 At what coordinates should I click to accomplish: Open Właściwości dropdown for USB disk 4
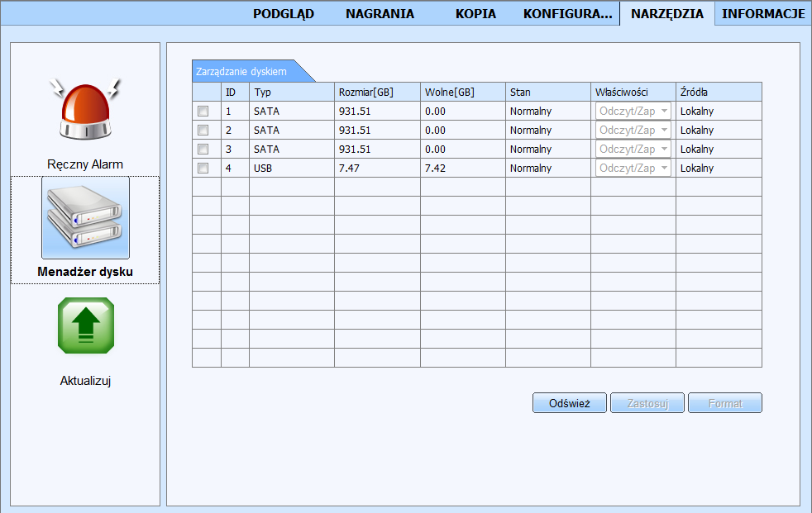tap(633, 168)
